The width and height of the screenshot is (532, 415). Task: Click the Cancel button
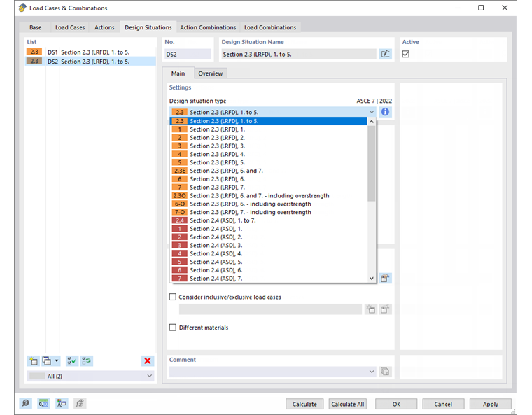tap(443, 404)
